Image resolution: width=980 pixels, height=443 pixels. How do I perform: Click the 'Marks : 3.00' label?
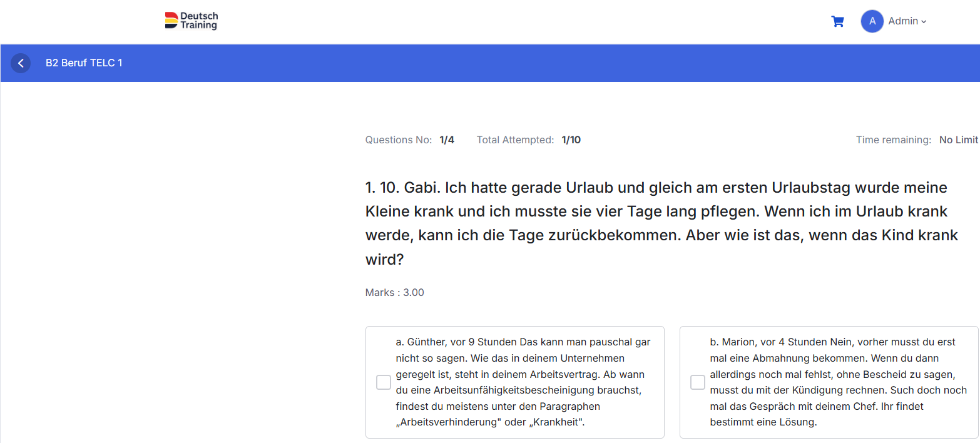point(395,293)
